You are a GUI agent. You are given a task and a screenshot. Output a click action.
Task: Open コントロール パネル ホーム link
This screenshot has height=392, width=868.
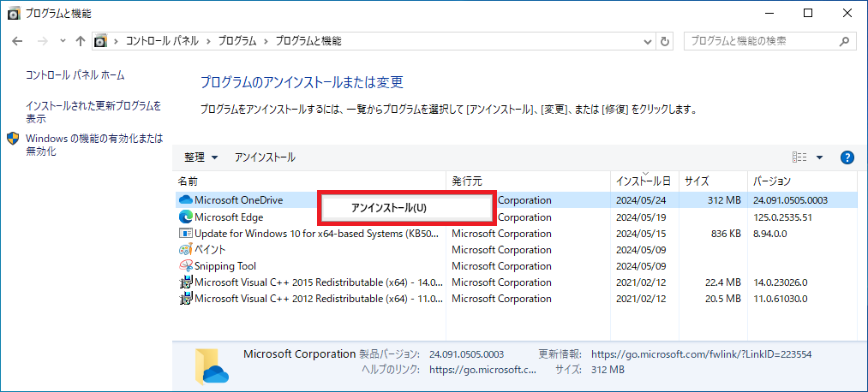click(75, 75)
